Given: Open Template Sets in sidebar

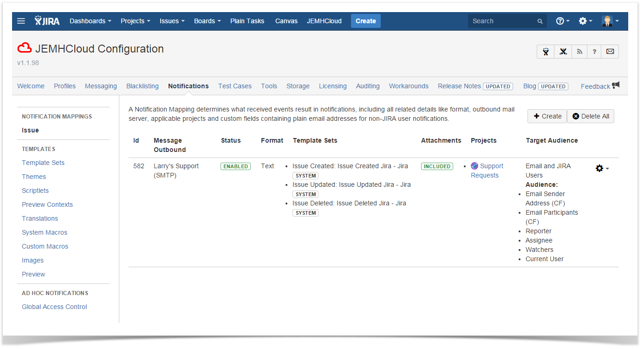Looking at the screenshot, I should pos(43,163).
